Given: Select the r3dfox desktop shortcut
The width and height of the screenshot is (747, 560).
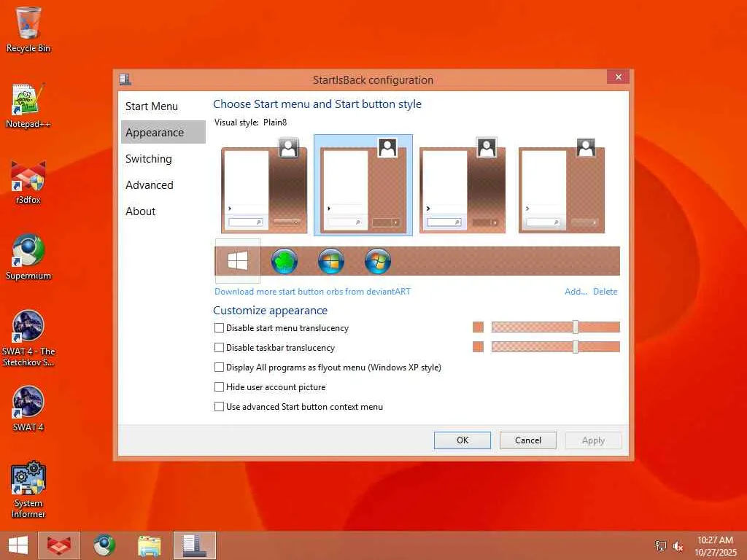Looking at the screenshot, I should point(28,182).
